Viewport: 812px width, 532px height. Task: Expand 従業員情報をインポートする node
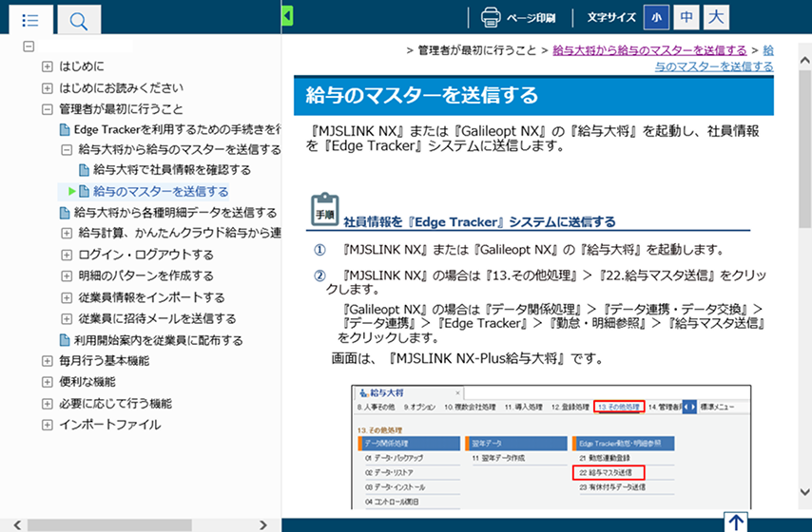[x=67, y=297]
